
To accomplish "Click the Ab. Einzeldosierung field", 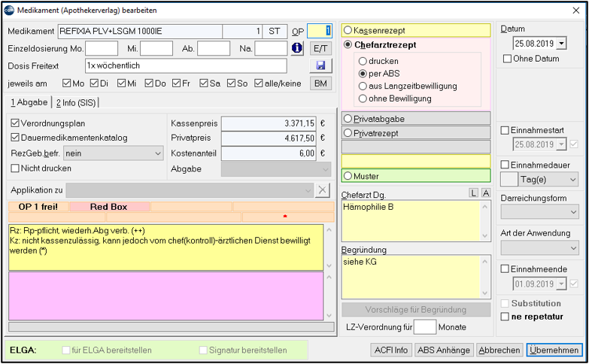I will point(214,48).
